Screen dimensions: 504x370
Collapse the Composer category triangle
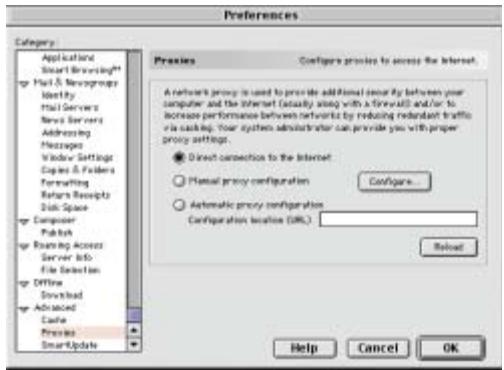point(24,221)
